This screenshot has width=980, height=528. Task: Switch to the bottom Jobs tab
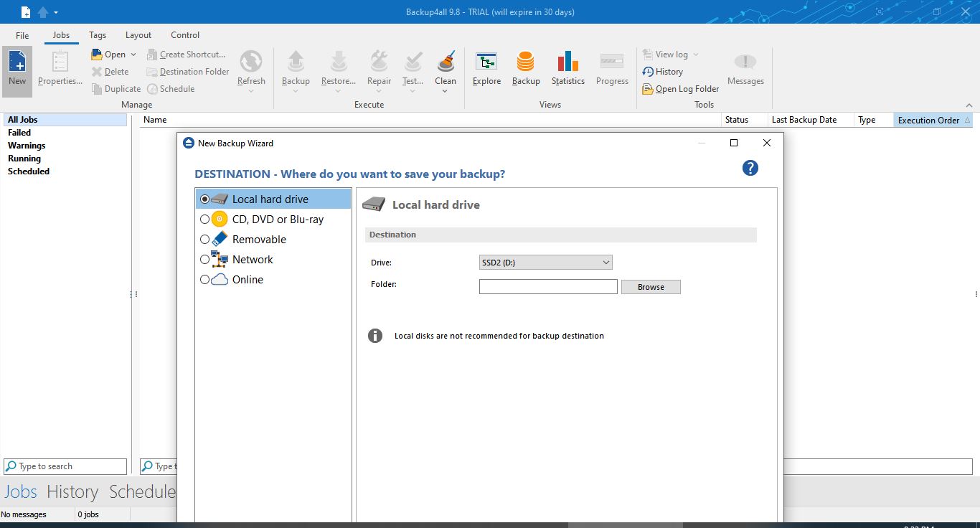click(x=20, y=491)
